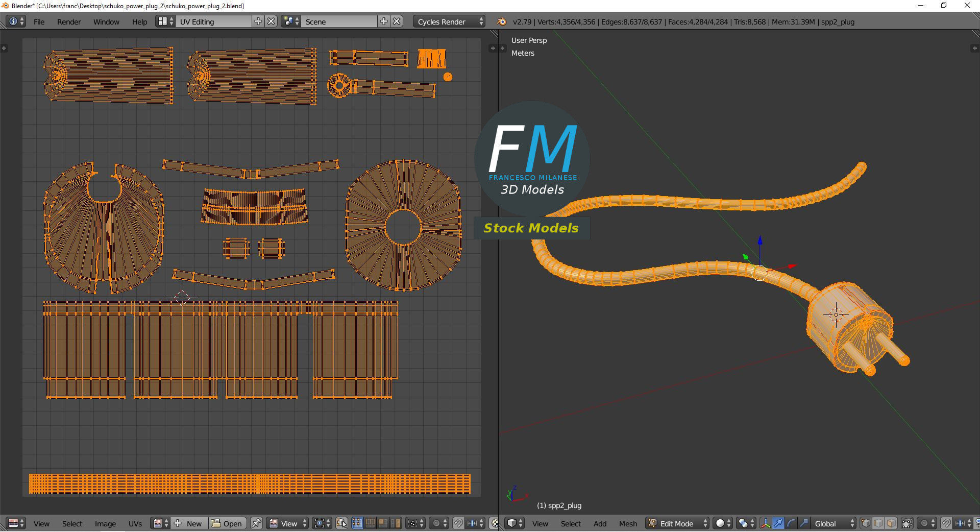Viewport: 980px width, 532px height.
Task: Click the UV Editing layout name field
Action: (x=214, y=21)
